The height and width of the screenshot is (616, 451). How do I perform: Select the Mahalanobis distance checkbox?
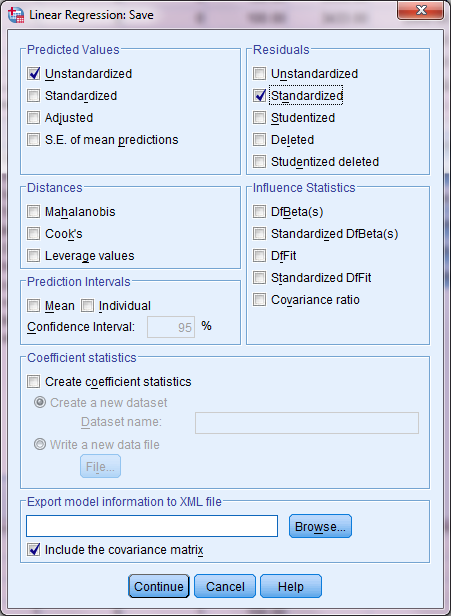pos(34,212)
